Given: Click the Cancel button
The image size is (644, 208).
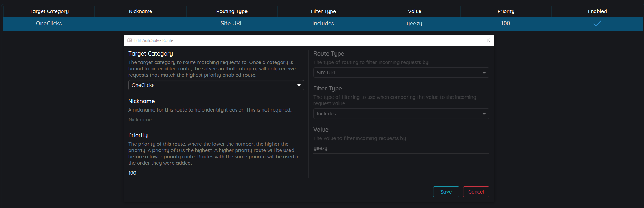Looking at the screenshot, I should coord(476,192).
